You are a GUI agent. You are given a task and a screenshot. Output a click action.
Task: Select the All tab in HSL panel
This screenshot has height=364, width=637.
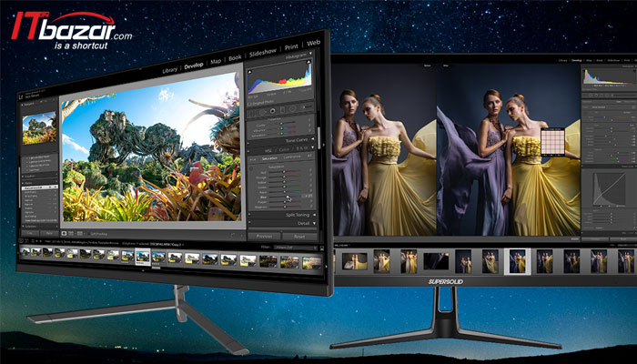tap(309, 156)
